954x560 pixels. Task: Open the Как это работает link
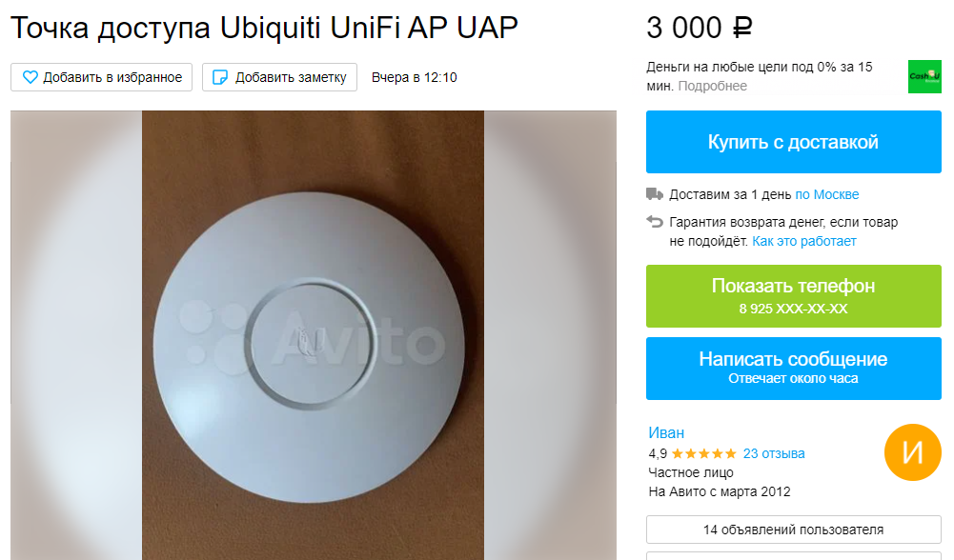803,241
